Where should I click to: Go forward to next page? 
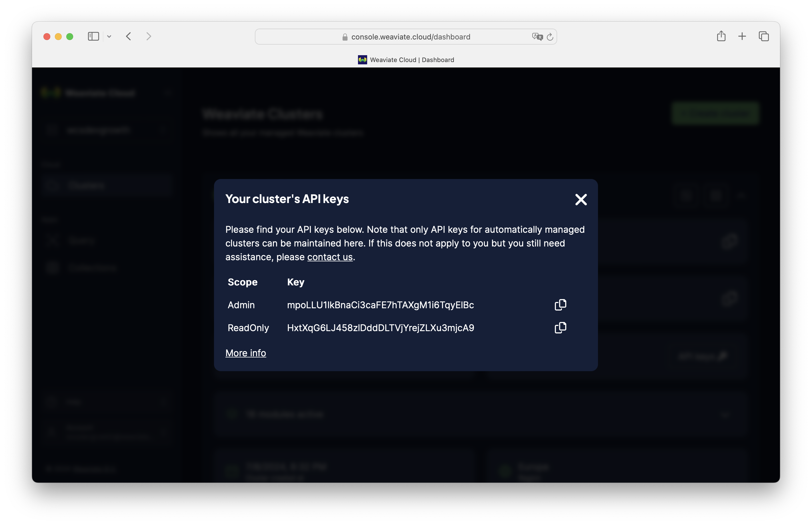[x=149, y=37]
